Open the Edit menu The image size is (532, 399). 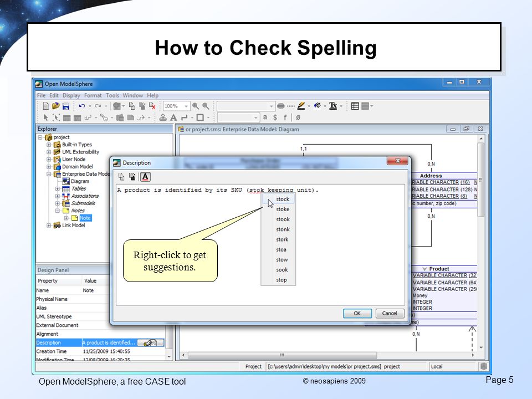(54, 95)
